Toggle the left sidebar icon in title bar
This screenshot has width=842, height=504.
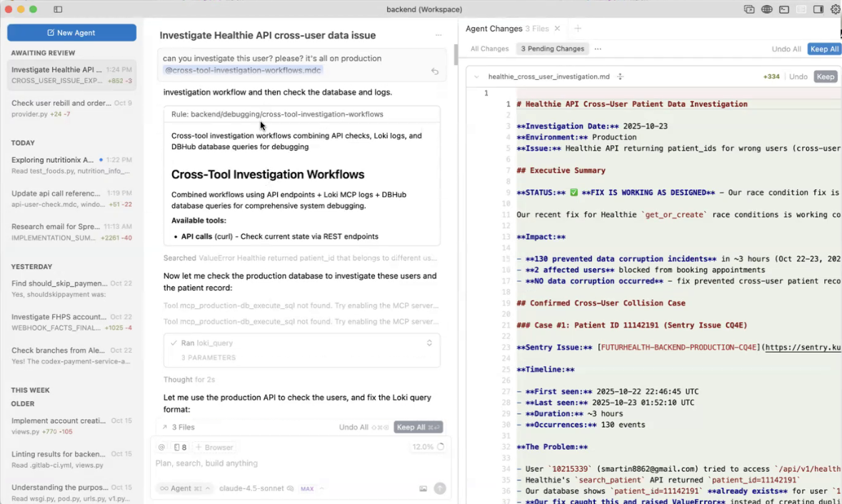pyautogui.click(x=58, y=9)
